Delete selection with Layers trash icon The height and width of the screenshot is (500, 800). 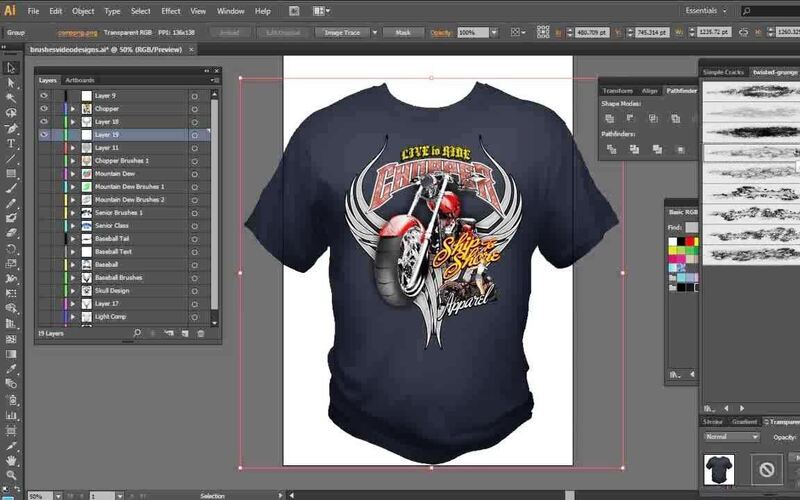pyautogui.click(x=201, y=332)
